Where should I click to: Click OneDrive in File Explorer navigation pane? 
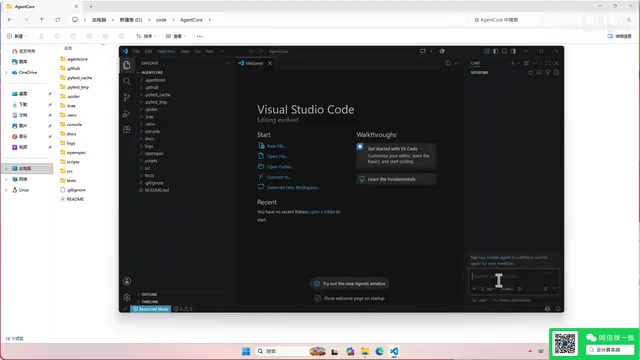28,72
